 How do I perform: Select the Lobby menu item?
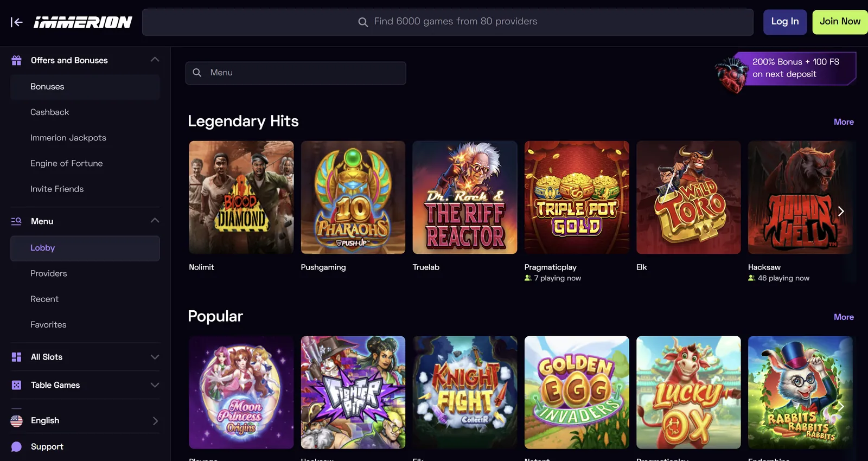[x=85, y=248]
